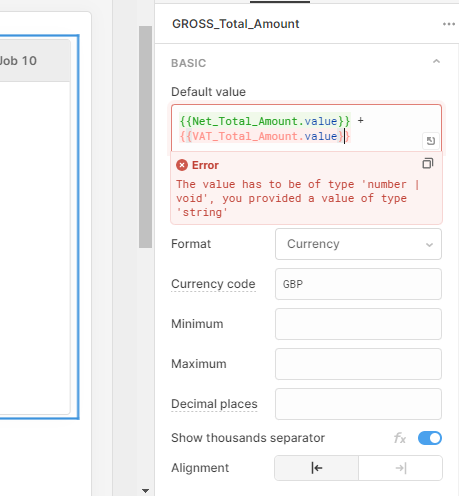The height and width of the screenshot is (496, 459).
Task: Click the Show thousands separator label
Action: tap(248, 438)
